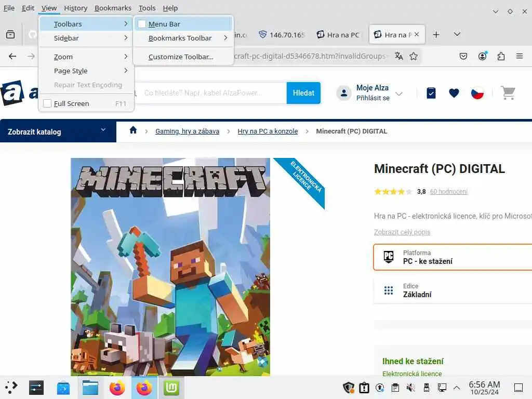The image size is (532, 399).
Task: Click the Czech flag language icon
Action: pos(477,93)
